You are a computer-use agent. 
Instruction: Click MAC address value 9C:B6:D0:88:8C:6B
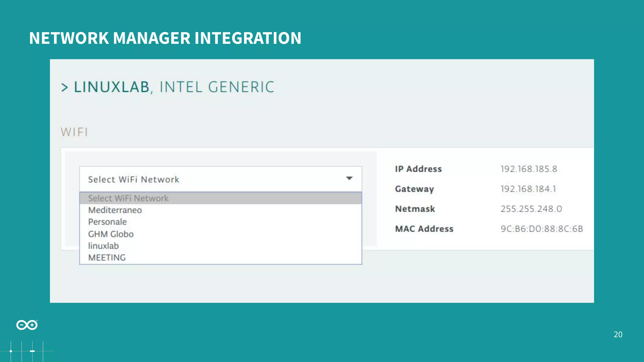pos(542,228)
